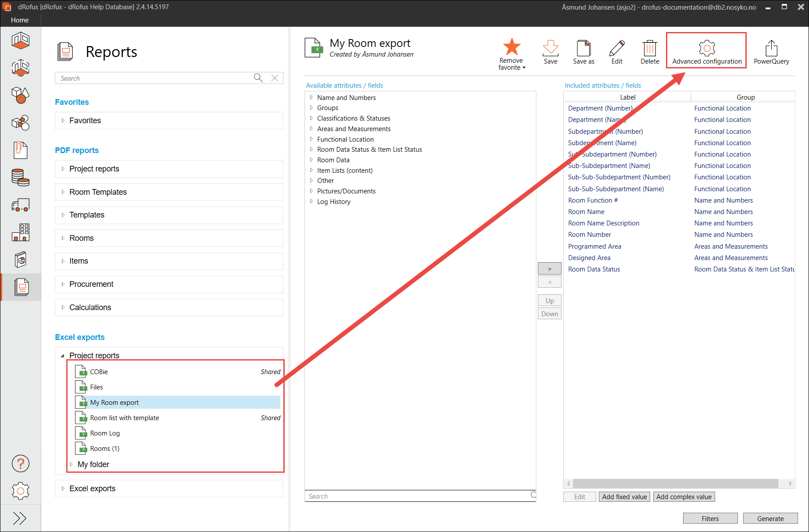Open the Home menu tab

tap(20, 20)
